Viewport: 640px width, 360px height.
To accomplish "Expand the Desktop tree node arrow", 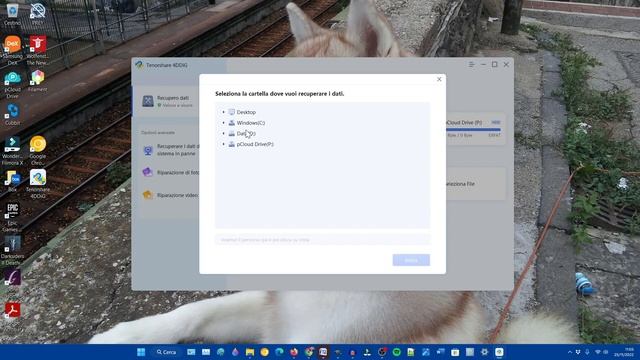I will [x=223, y=112].
